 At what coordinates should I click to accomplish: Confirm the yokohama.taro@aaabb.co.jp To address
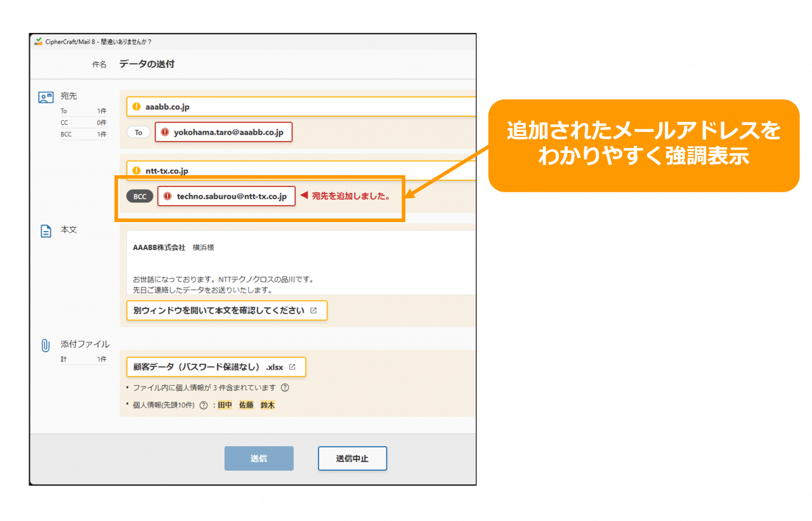point(228,132)
